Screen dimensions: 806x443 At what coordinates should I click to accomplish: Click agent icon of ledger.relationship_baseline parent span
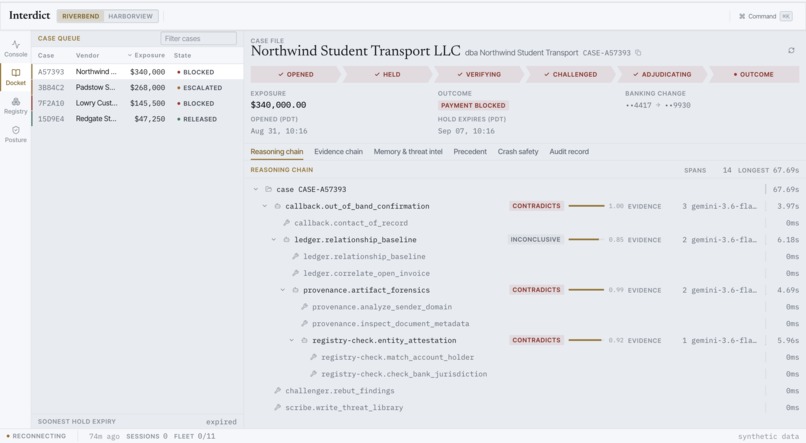[x=287, y=239]
